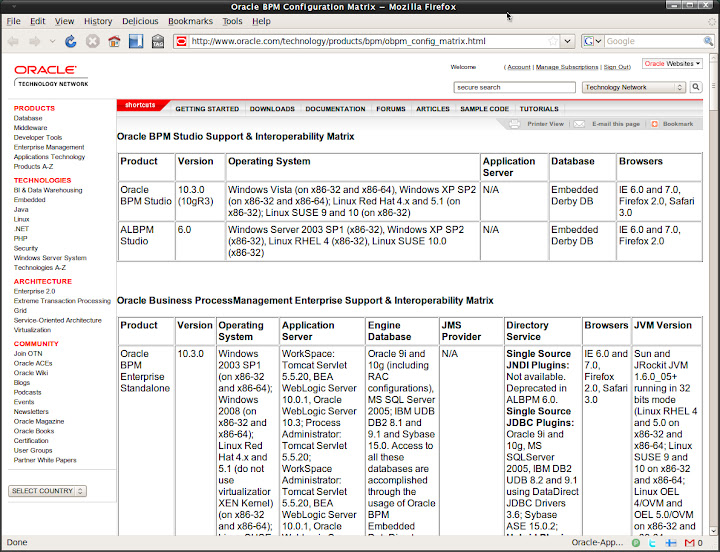Open Gmail notifier icon in status bar
Viewport: 720px width, 552px height.
click(689, 543)
